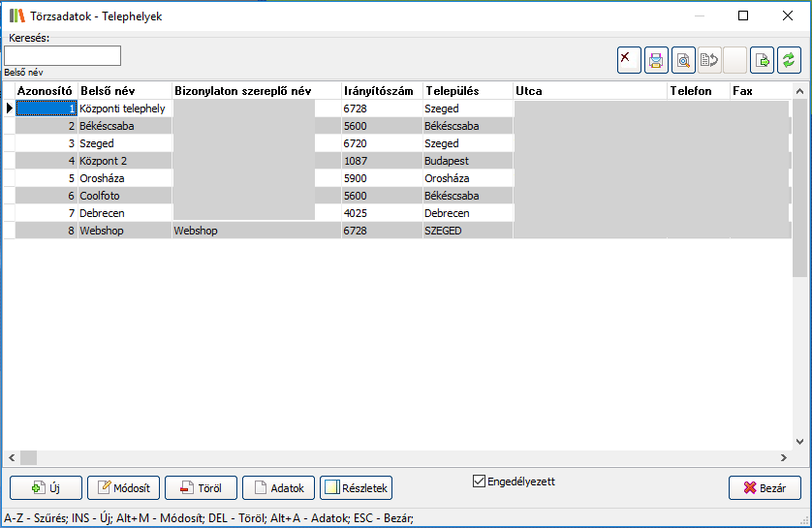Click the printer icon in toolbar
This screenshot has width=812, height=528.
point(656,60)
